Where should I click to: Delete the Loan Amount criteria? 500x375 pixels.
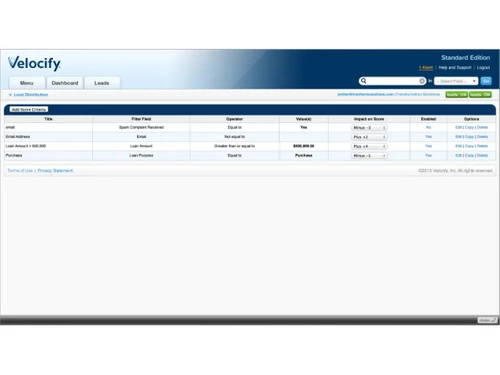click(x=482, y=146)
